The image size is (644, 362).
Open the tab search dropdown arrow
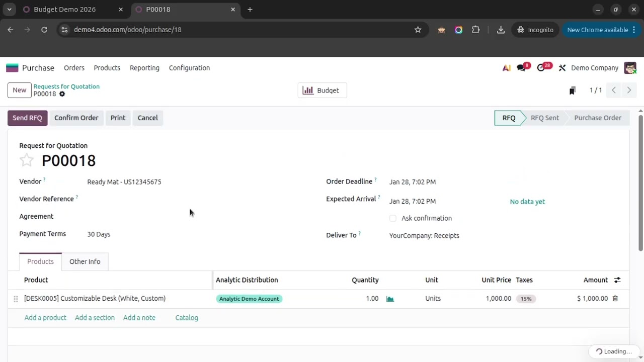click(9, 10)
